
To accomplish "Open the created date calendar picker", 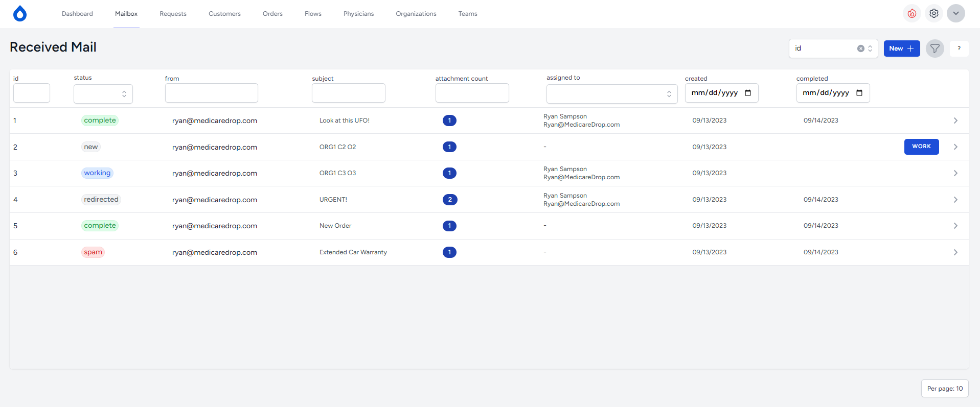I will coord(748,93).
